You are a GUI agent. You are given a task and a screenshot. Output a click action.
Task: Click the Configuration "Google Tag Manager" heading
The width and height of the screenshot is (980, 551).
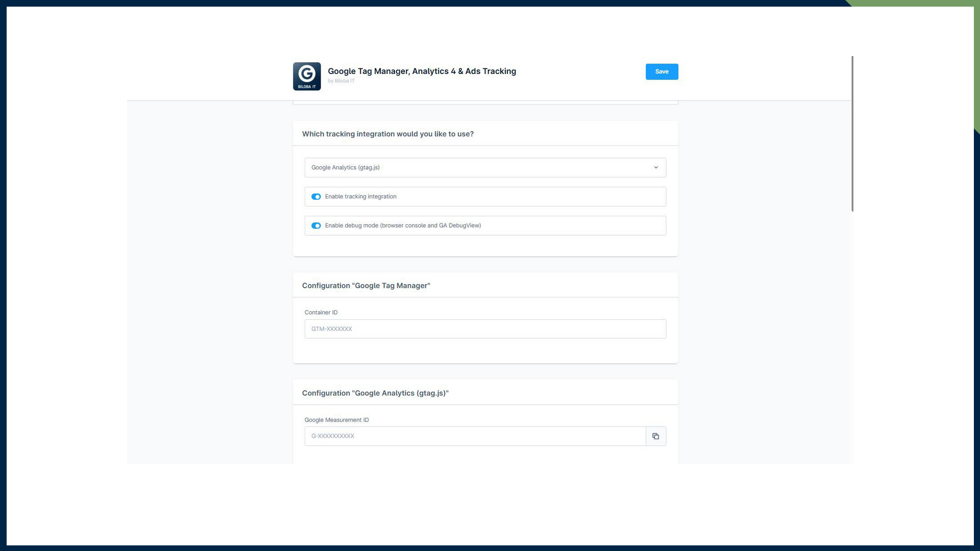tap(366, 286)
